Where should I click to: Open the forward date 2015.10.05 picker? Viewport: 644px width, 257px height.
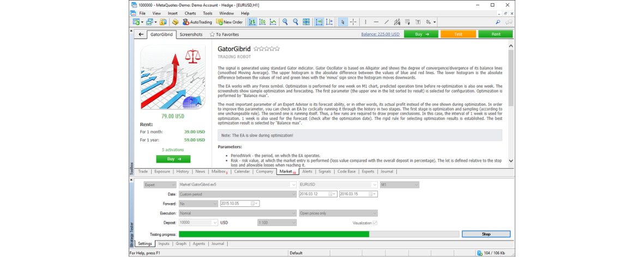coord(240,203)
